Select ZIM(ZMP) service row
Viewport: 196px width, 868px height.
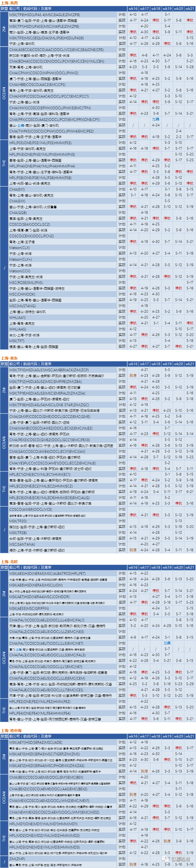[x=63, y=859]
